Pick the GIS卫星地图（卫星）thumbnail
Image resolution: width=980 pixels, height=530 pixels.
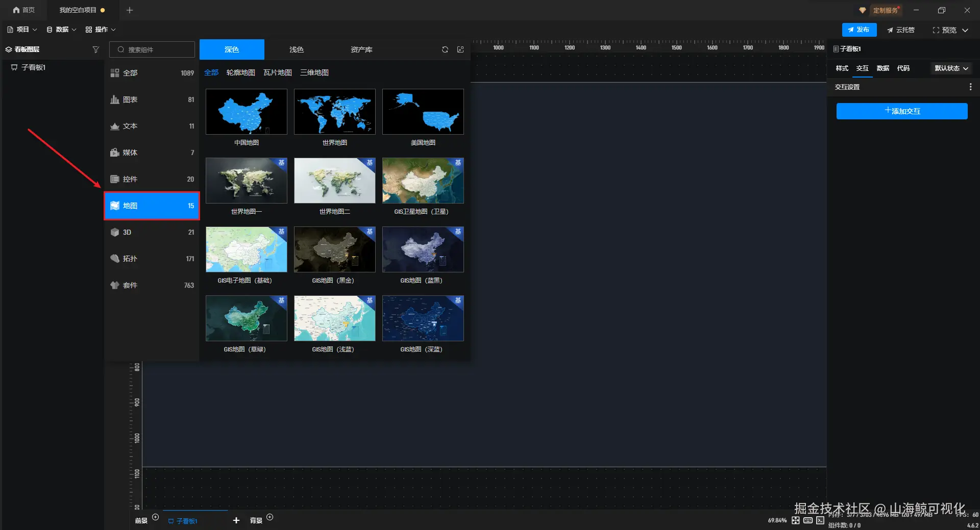tap(423, 181)
